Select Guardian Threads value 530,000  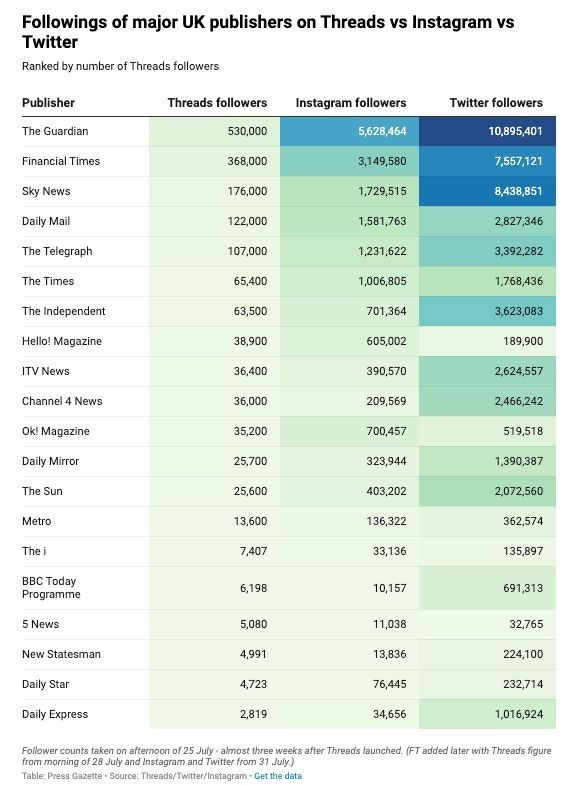[x=247, y=131]
